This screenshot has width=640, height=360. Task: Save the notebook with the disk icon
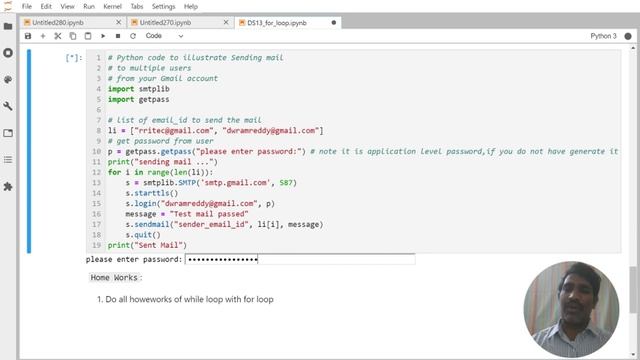[x=28, y=36]
